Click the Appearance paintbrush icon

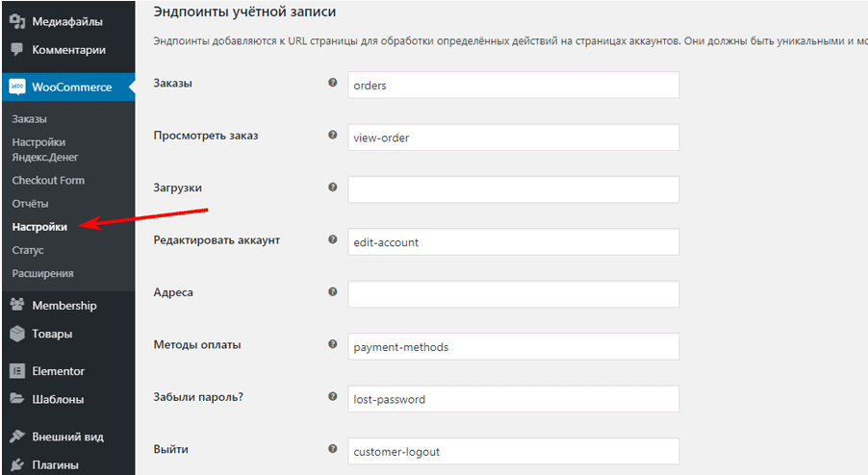pyautogui.click(x=17, y=437)
